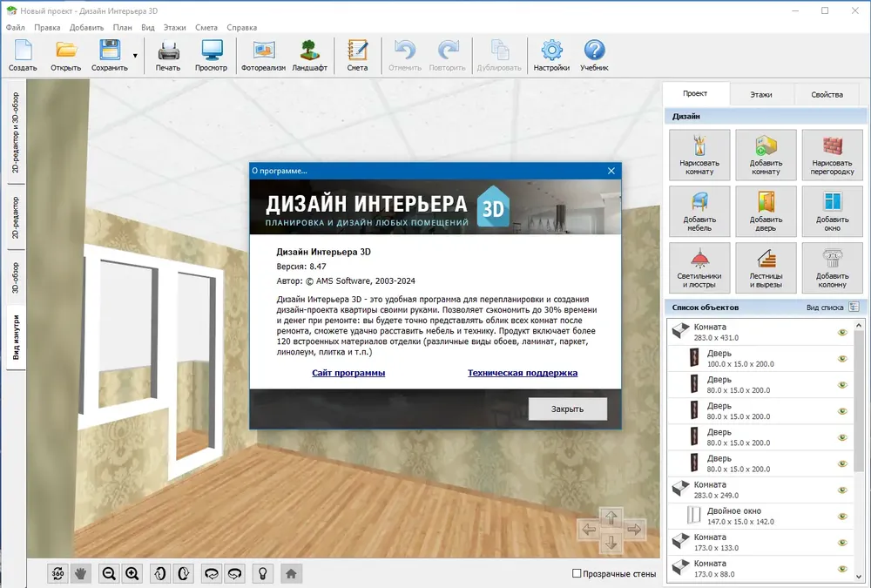Open the Вид списка list view switcher
This screenshot has height=588, width=871.
(854, 308)
